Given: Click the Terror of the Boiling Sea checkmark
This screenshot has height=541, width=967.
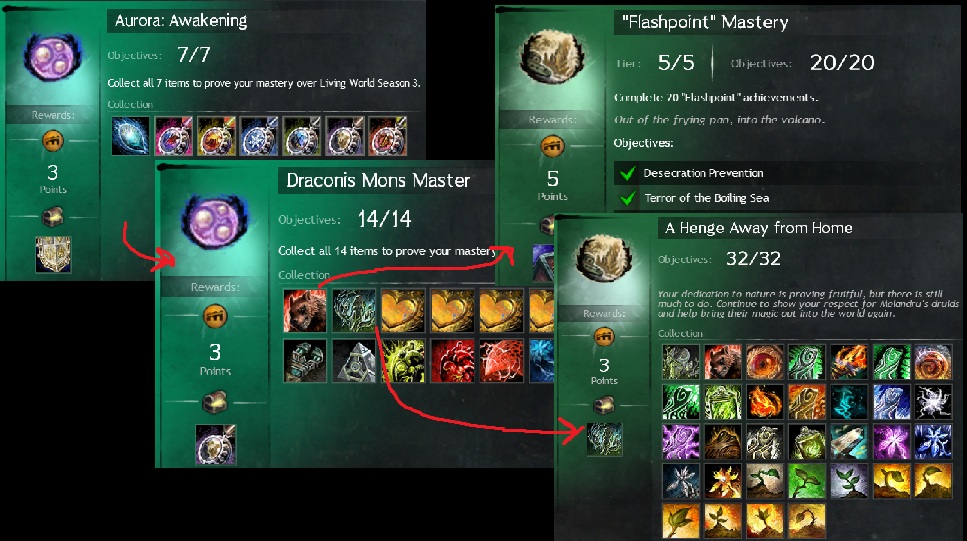Looking at the screenshot, I should (628, 198).
